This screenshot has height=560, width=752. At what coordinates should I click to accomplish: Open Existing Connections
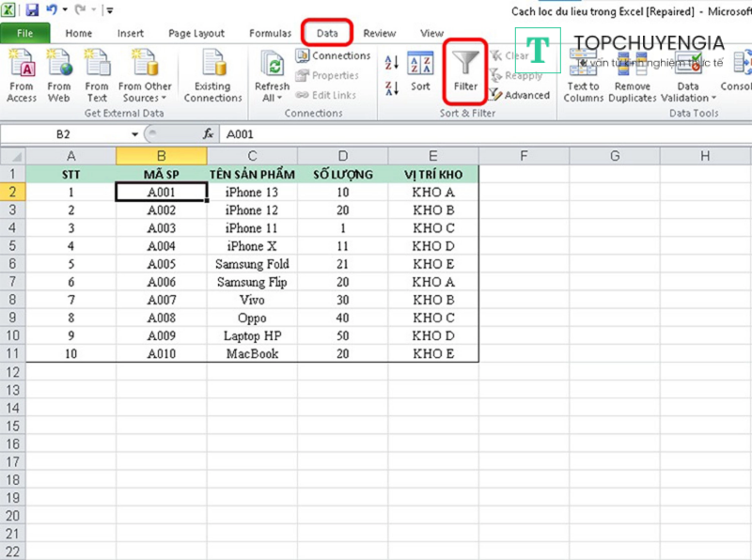(212, 75)
